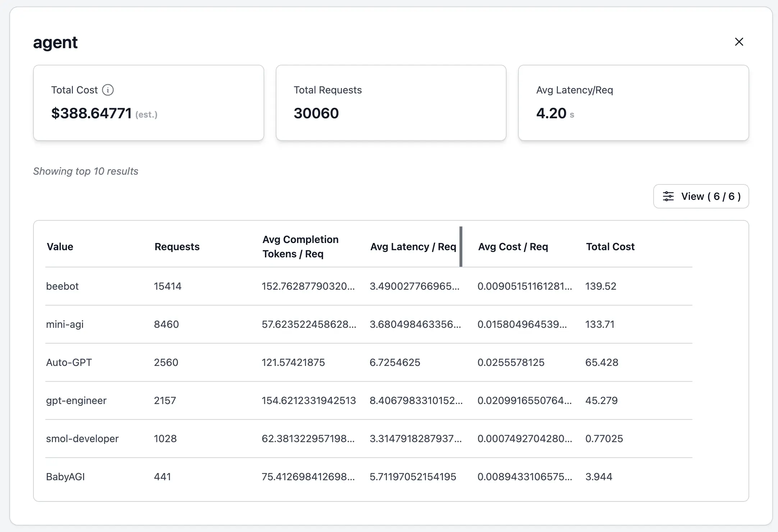Screen dimensions: 778x532
Task: Select the beebot row value
Action: click(x=62, y=286)
